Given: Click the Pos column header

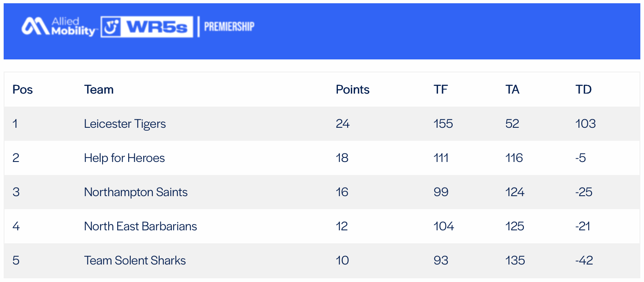Looking at the screenshot, I should pos(23,90).
